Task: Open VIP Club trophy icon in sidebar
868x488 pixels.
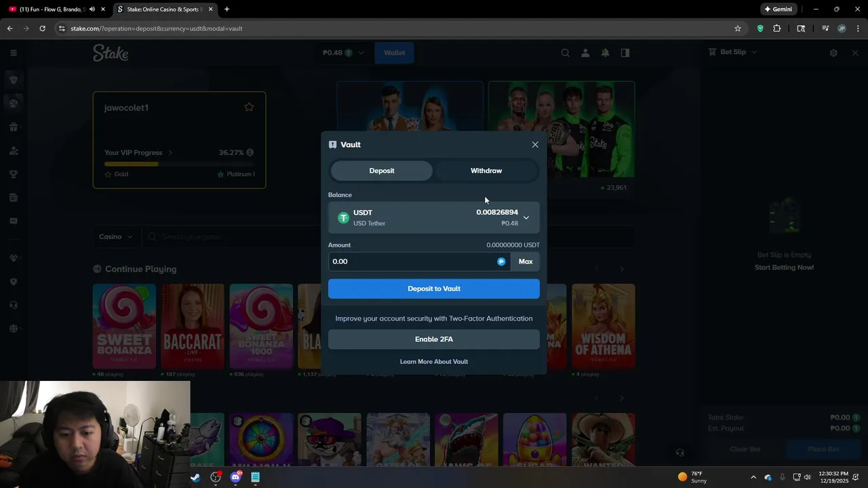Action: [13, 174]
